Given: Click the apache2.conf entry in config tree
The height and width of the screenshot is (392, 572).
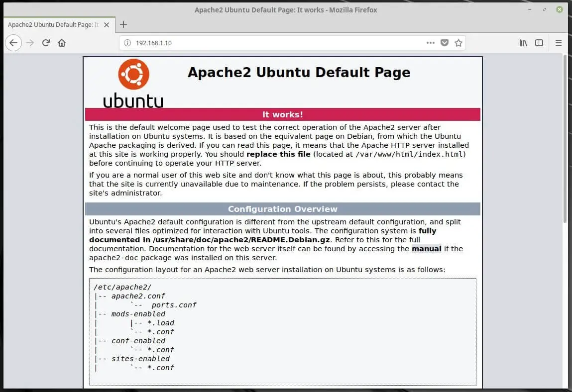Looking at the screenshot, I should tap(138, 296).
